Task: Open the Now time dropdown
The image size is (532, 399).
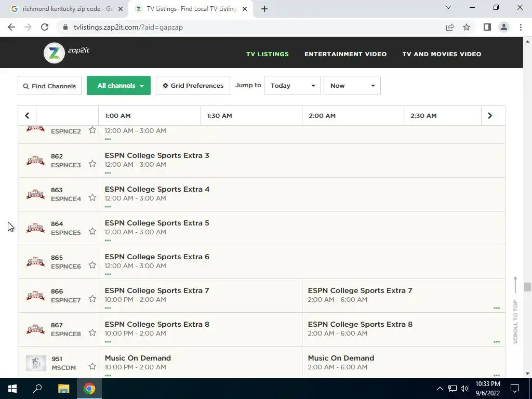Action: pos(352,86)
